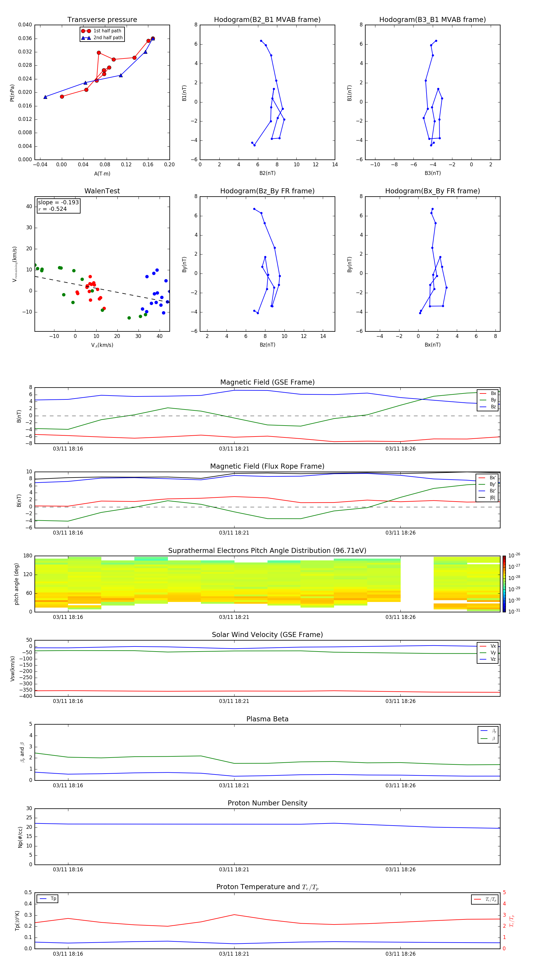The image size is (535, 980).
Task: Click the '10^-26' color bar label
Action: click(514, 555)
